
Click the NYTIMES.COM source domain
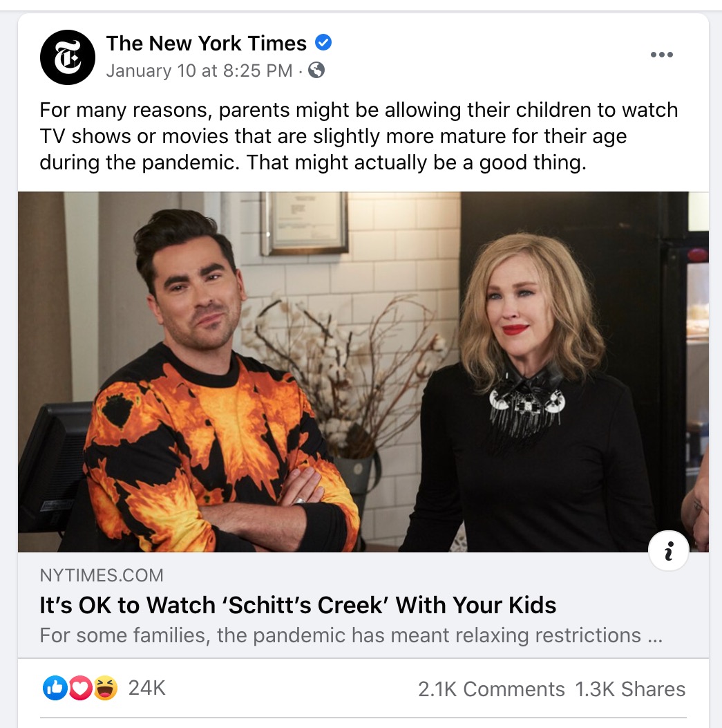click(x=102, y=575)
